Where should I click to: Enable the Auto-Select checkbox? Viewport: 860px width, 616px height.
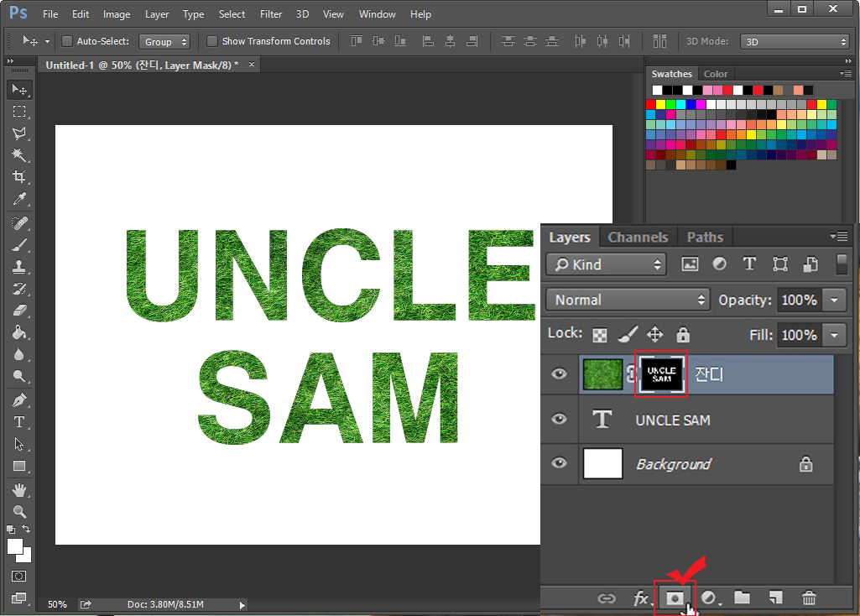[67, 41]
